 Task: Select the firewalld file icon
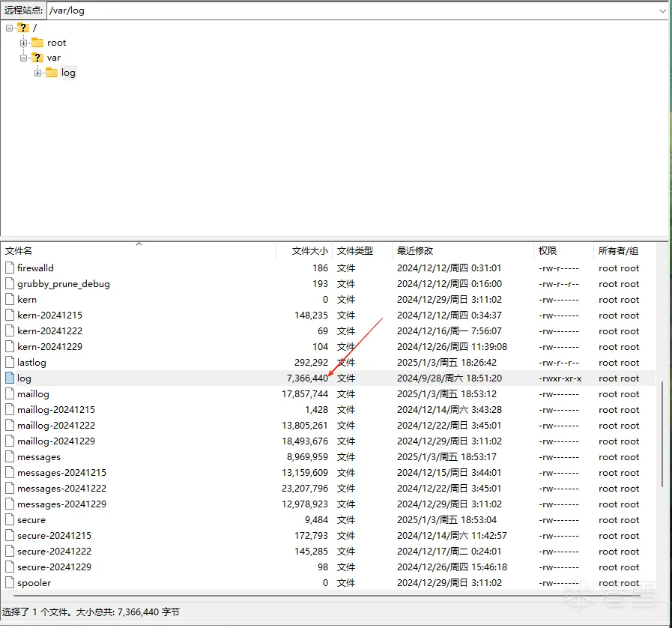10,268
